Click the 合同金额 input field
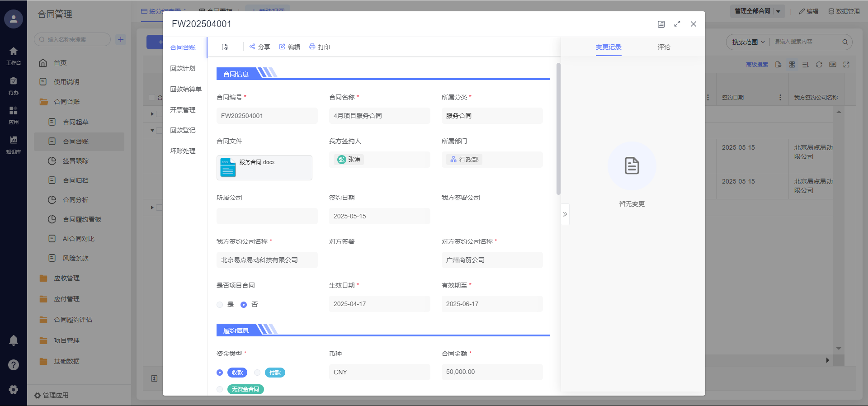 click(x=492, y=372)
